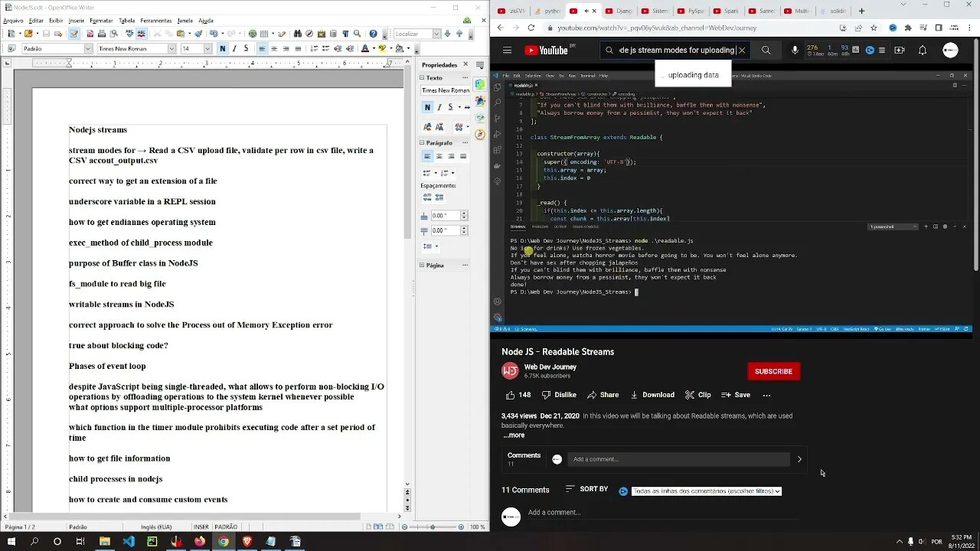The image size is (980, 551).
Task: Open the Ferramentas menu
Action: click(155, 21)
